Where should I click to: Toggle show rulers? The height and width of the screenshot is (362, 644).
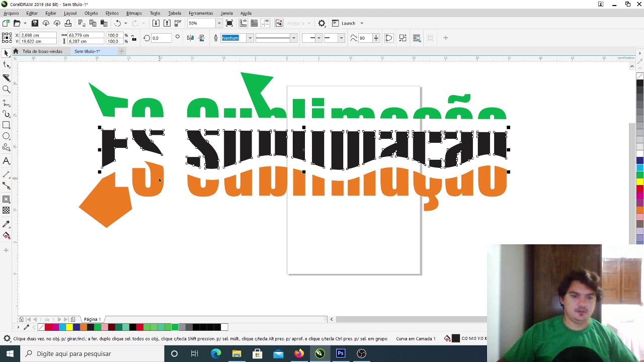tap(244, 23)
